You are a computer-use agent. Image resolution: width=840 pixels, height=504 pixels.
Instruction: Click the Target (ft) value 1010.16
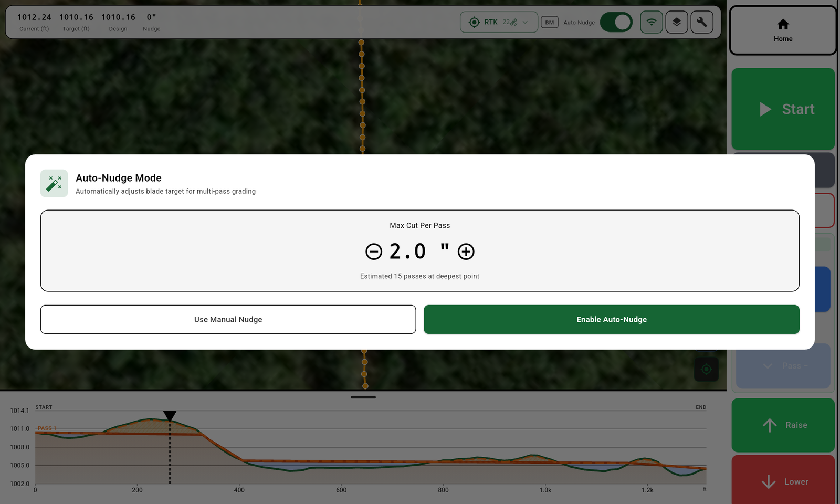(x=76, y=17)
